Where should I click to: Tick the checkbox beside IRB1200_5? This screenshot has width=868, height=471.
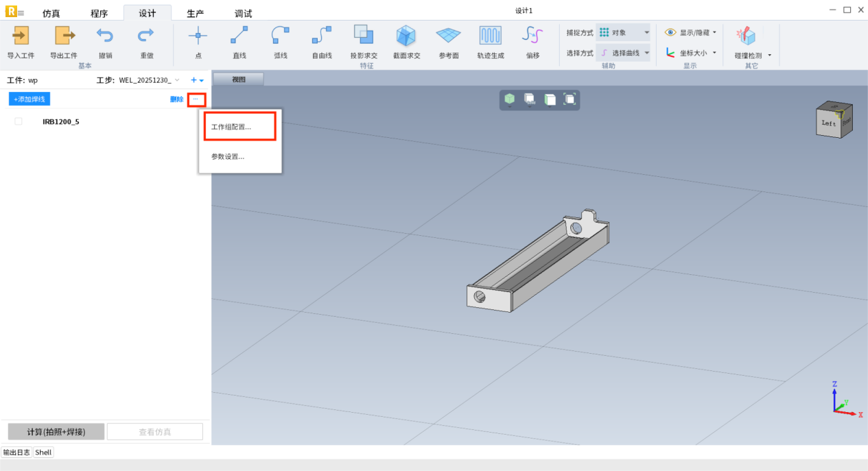click(x=19, y=121)
